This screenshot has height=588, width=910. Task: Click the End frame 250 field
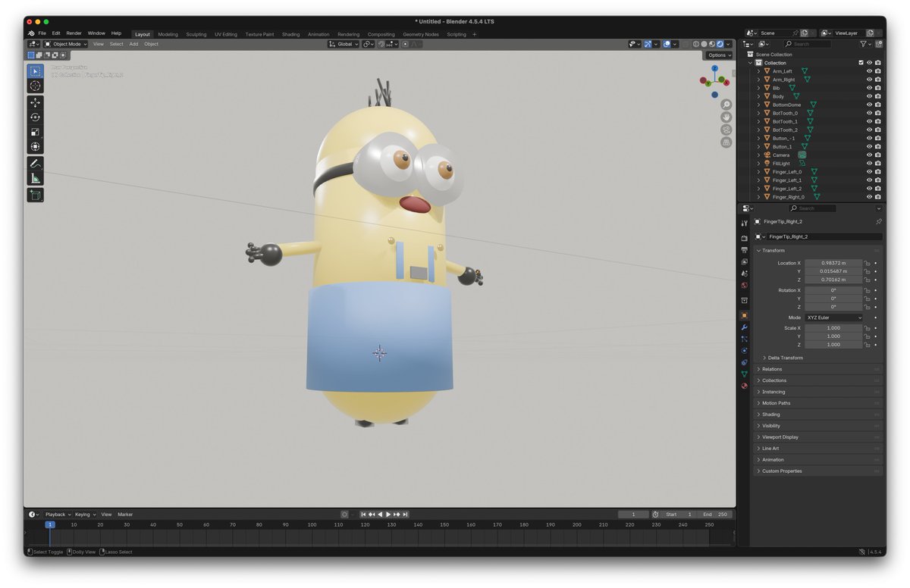pos(715,514)
